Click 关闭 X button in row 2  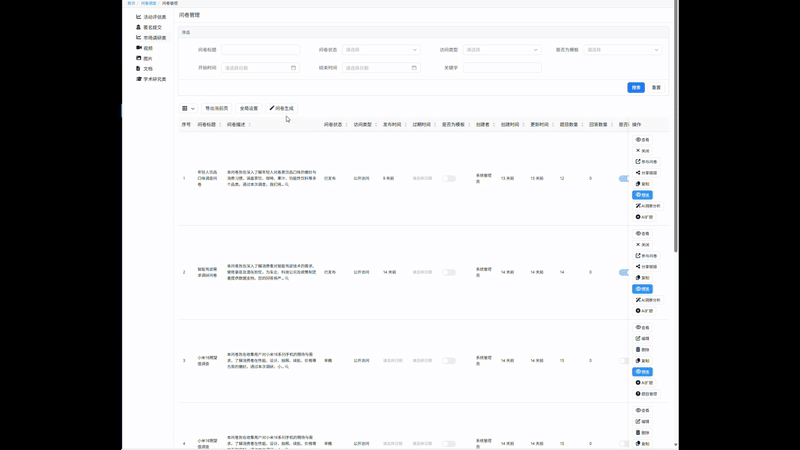click(642, 245)
